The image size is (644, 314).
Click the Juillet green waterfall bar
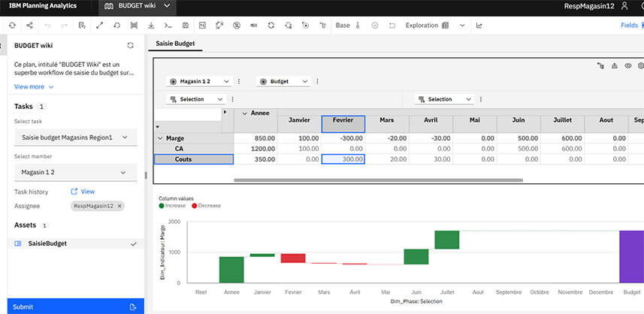(x=447, y=240)
